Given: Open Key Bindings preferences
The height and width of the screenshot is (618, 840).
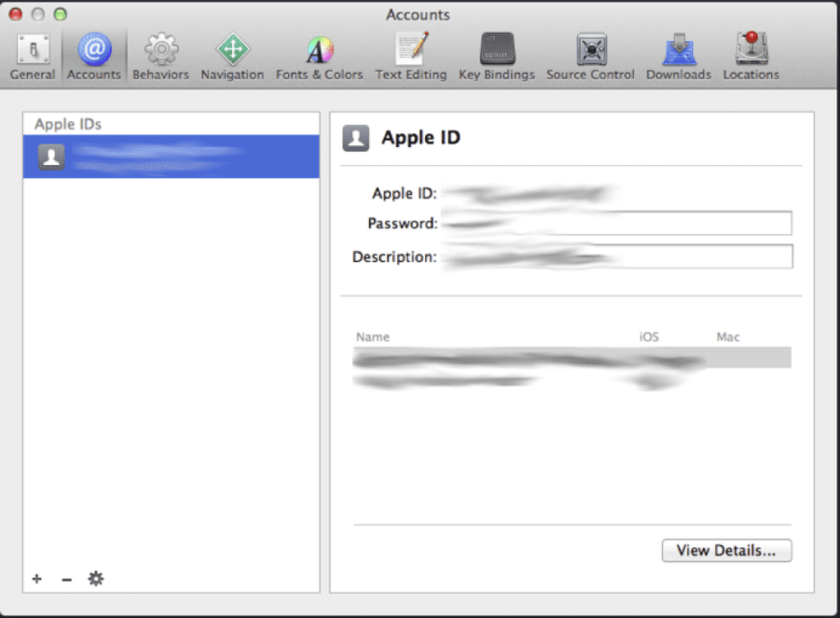Looking at the screenshot, I should click(496, 57).
